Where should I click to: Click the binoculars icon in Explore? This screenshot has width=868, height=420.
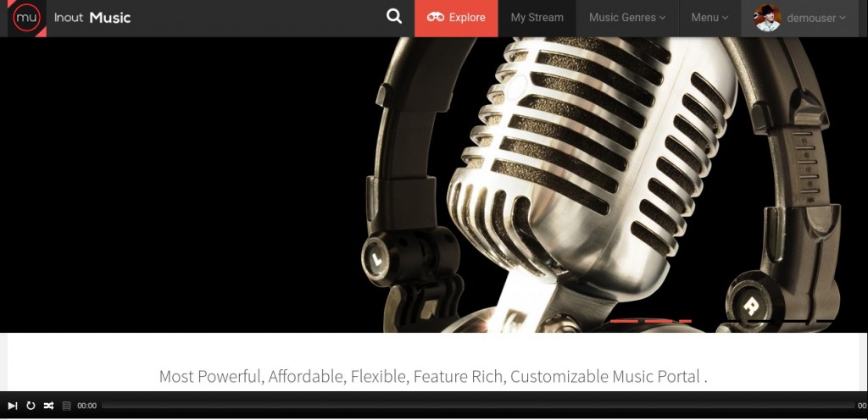coord(435,17)
